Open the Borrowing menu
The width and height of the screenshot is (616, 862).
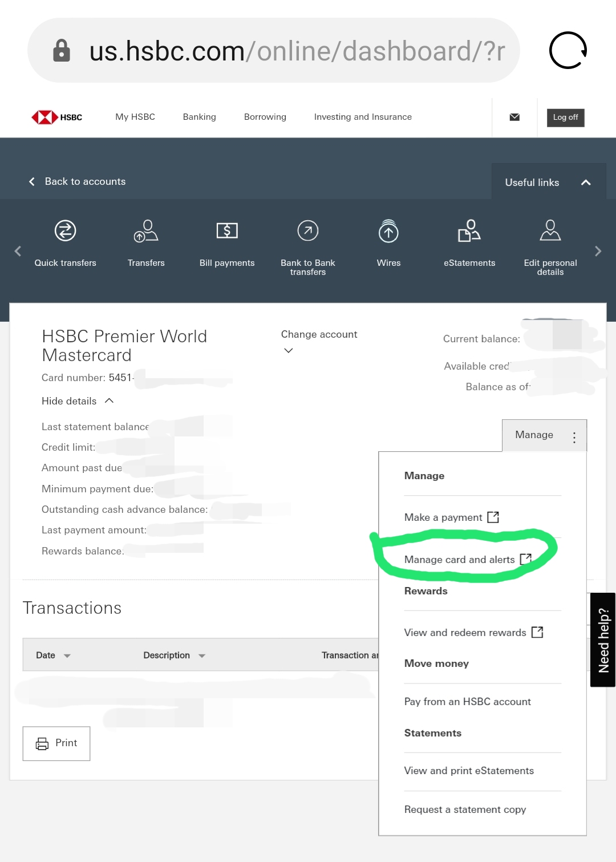click(265, 117)
